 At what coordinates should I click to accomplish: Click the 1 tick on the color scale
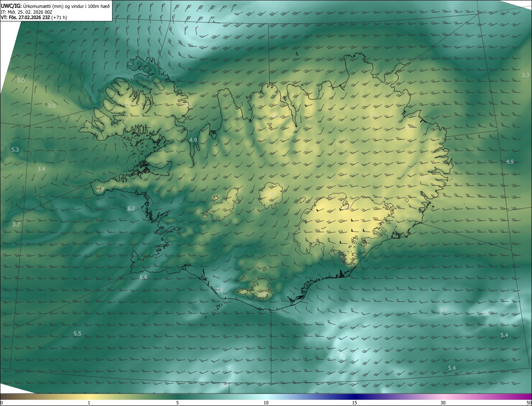[x=89, y=403]
